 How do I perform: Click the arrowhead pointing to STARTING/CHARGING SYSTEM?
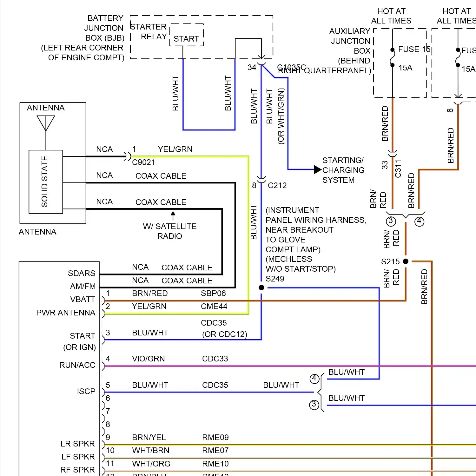[318, 169]
